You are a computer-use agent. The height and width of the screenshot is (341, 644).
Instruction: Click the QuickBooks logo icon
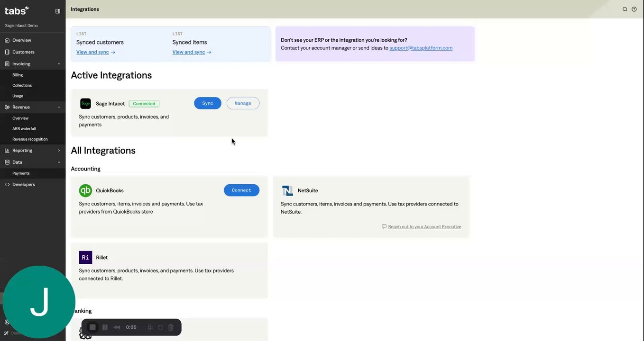point(85,190)
